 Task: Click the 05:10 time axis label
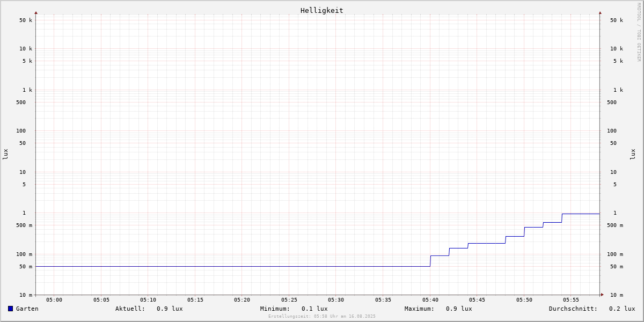click(x=148, y=300)
